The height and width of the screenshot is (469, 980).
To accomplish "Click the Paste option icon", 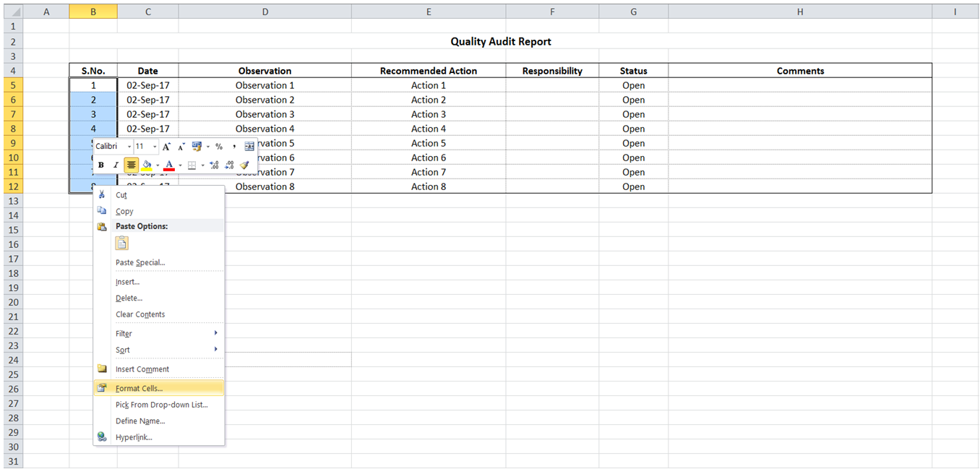I will coord(121,244).
